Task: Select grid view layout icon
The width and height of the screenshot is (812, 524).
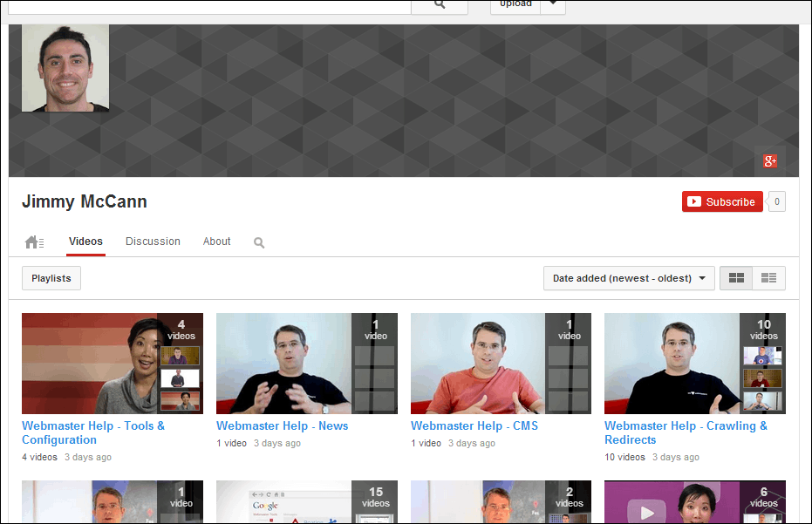Action: [x=736, y=278]
